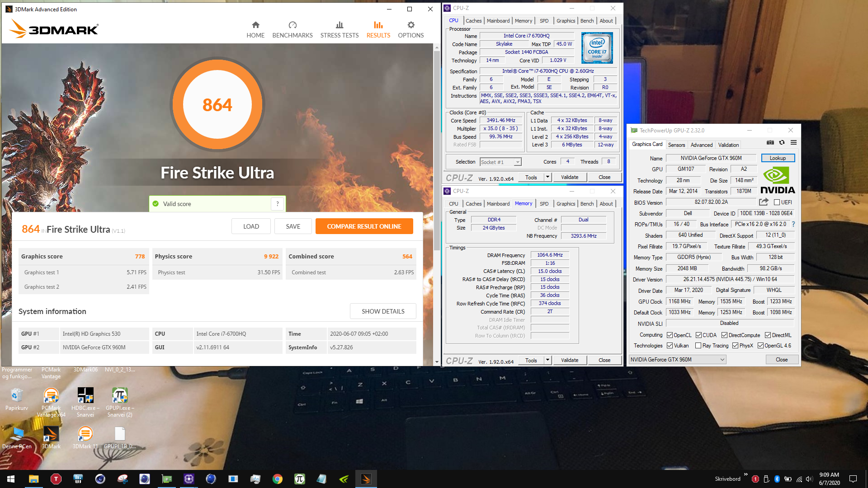Toggle OpenGL 4.6 checkbox
The image size is (868, 488).
pos(761,346)
